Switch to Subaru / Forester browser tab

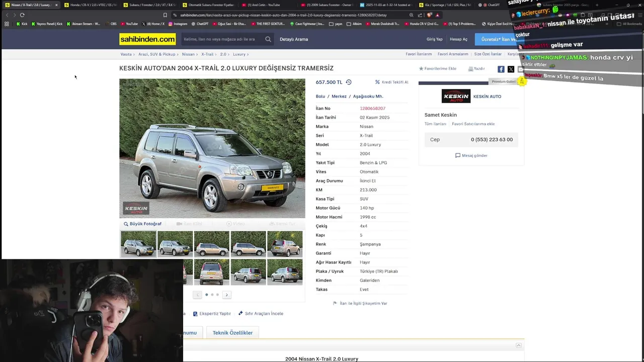(x=149, y=5)
